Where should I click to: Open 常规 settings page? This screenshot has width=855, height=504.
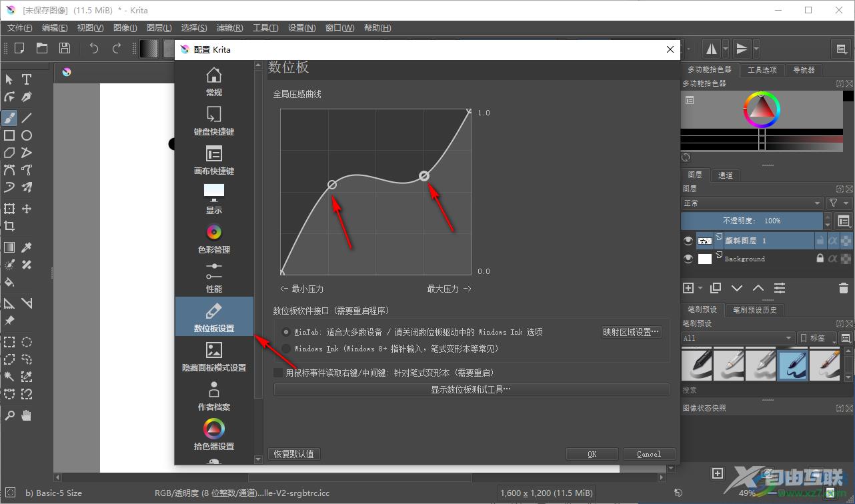tap(214, 82)
